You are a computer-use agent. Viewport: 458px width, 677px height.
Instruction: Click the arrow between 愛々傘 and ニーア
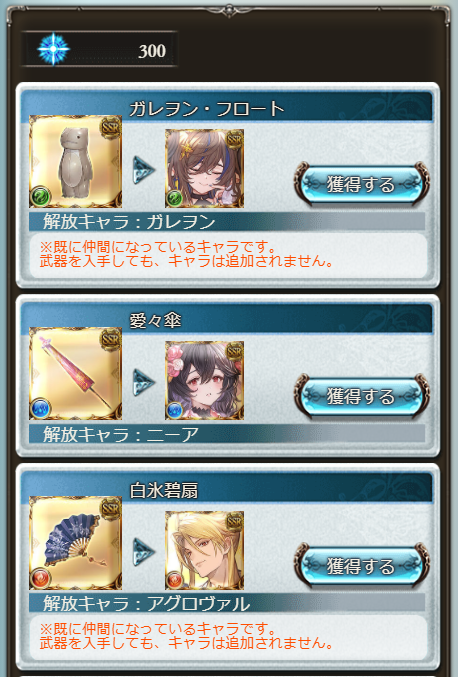point(144,382)
